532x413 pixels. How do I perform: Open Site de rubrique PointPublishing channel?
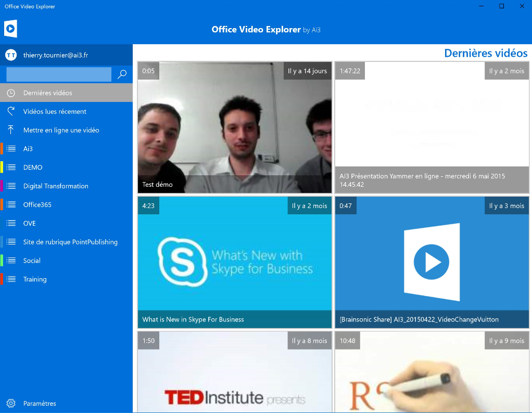click(70, 242)
